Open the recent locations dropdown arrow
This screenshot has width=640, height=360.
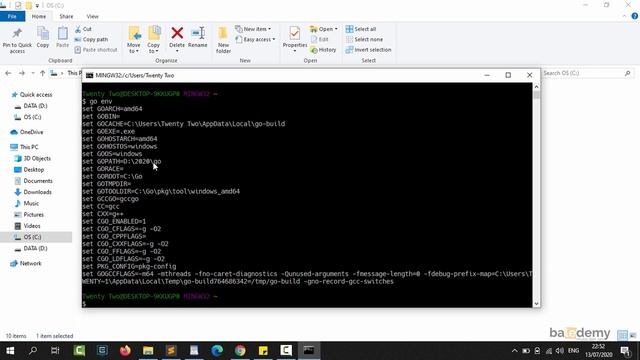33,73
